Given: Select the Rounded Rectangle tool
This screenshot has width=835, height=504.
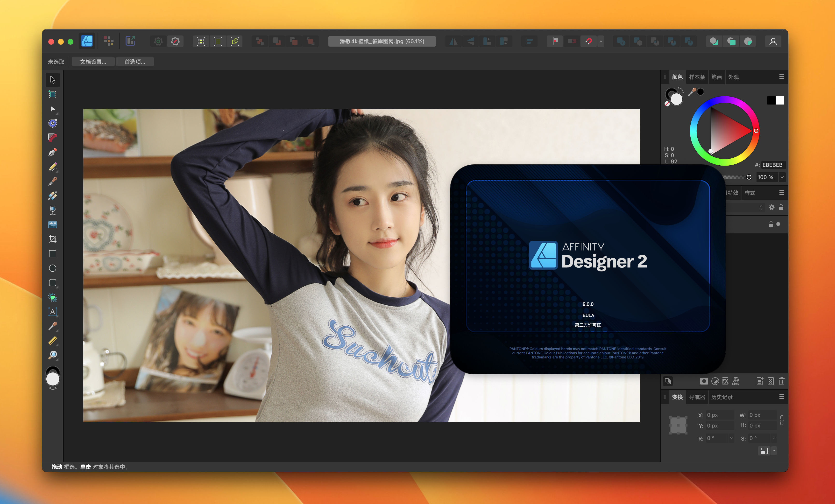Looking at the screenshot, I should 53,283.
